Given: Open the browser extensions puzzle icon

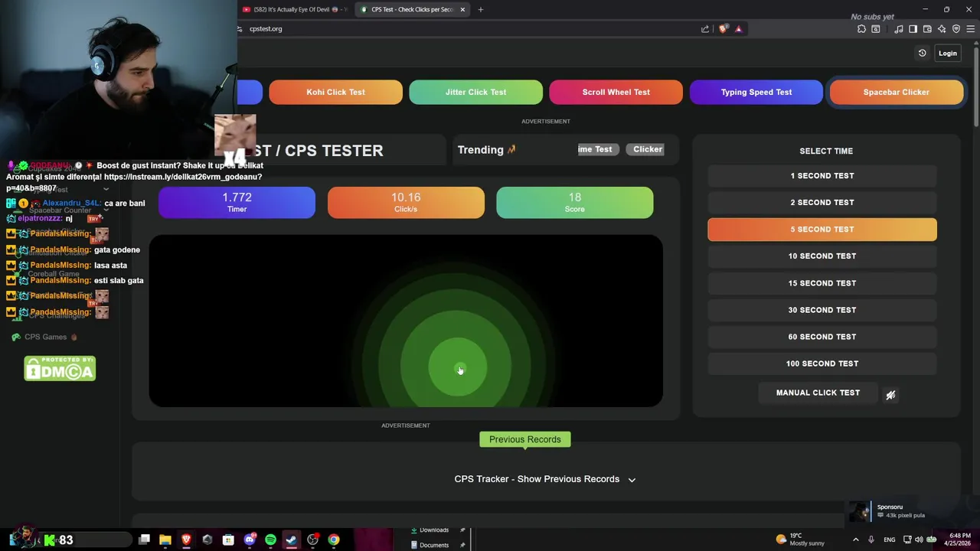Looking at the screenshot, I should [861, 29].
